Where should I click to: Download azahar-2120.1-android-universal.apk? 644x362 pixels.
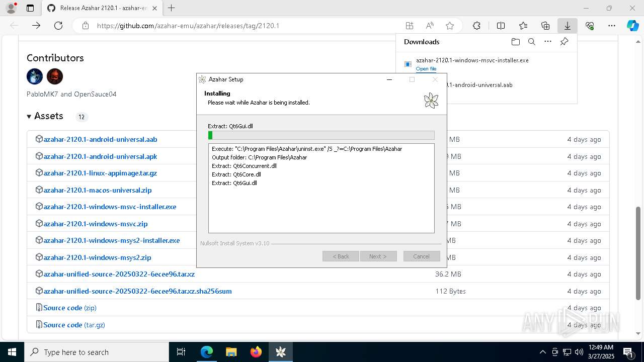tap(100, 156)
